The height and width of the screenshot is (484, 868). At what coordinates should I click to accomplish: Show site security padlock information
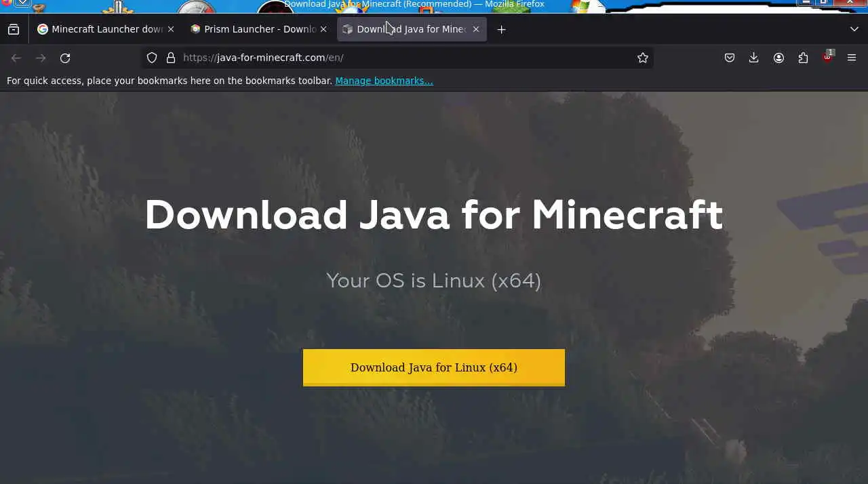171,58
